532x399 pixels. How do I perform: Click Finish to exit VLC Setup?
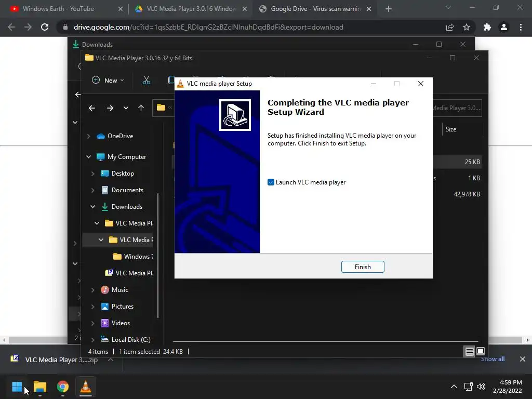(x=362, y=267)
